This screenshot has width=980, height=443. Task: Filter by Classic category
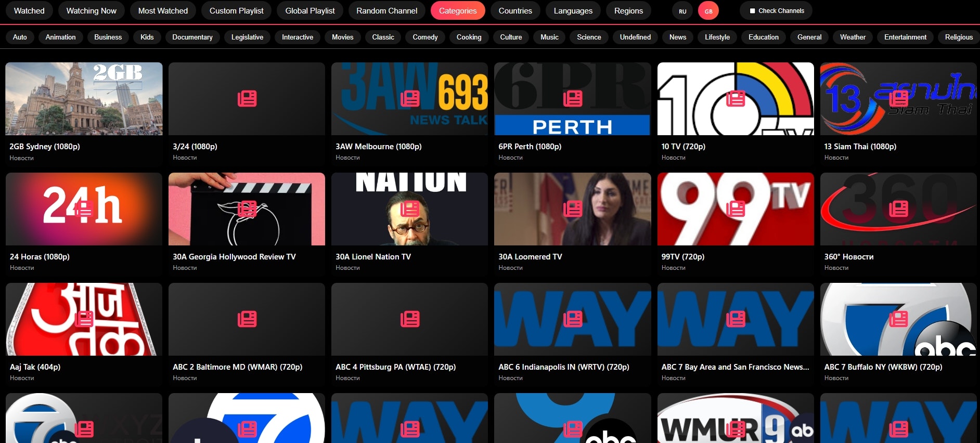click(383, 37)
